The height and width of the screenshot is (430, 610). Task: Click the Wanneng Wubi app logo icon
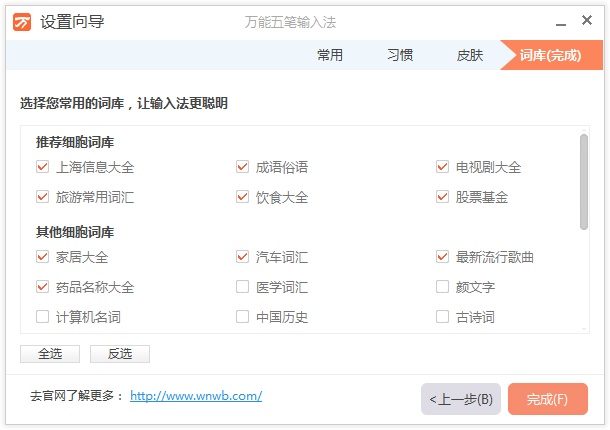pos(22,22)
